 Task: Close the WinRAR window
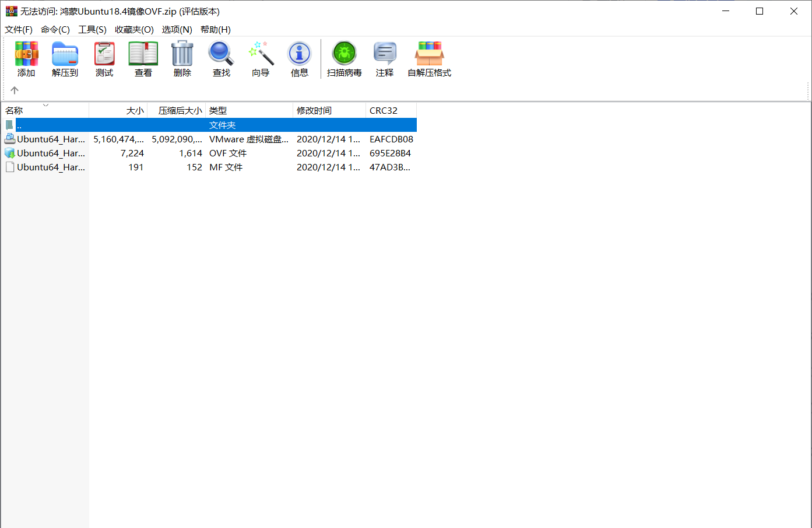(794, 11)
